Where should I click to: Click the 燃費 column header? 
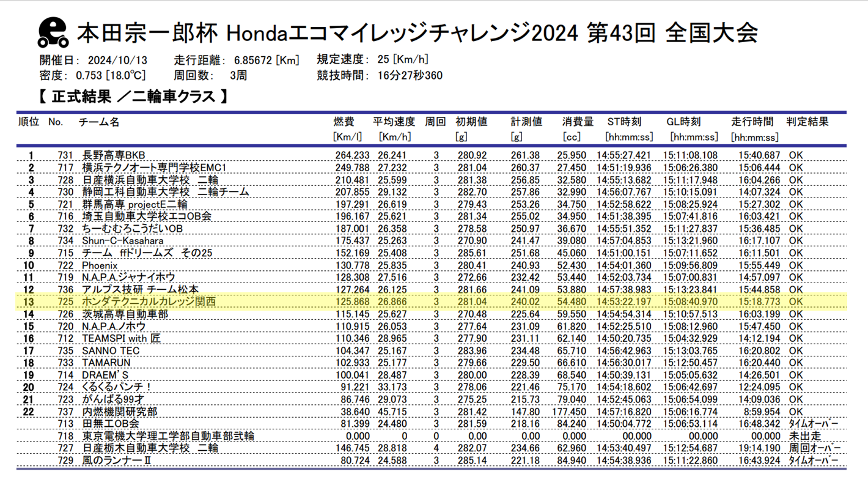tap(343, 122)
